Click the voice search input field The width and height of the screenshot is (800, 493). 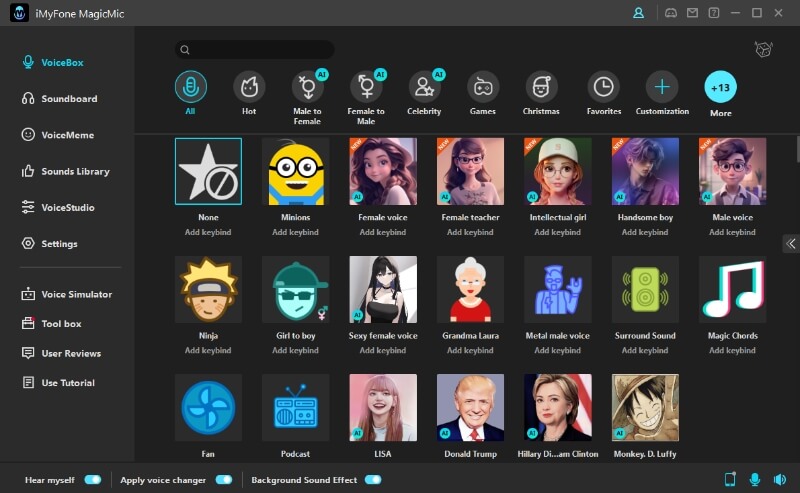(254, 50)
